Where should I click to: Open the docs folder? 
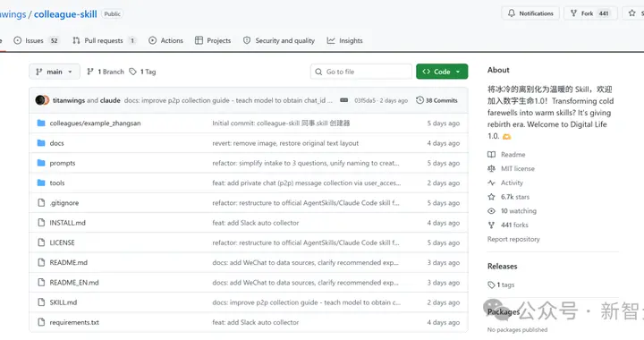pos(56,143)
